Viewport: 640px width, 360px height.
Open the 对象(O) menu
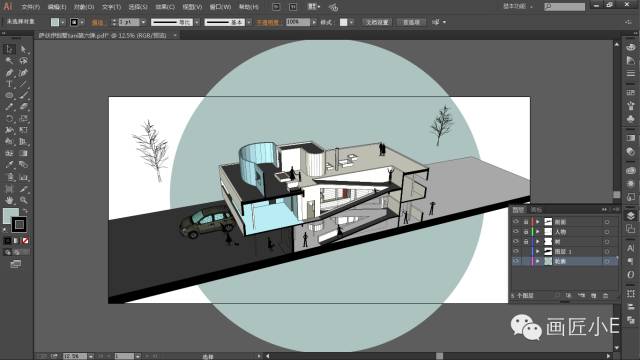(x=84, y=7)
